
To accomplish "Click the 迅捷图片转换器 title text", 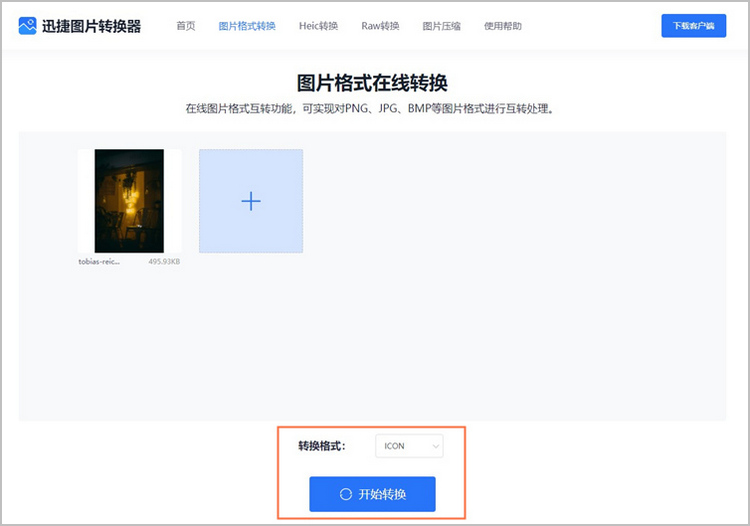I will pyautogui.click(x=91, y=26).
